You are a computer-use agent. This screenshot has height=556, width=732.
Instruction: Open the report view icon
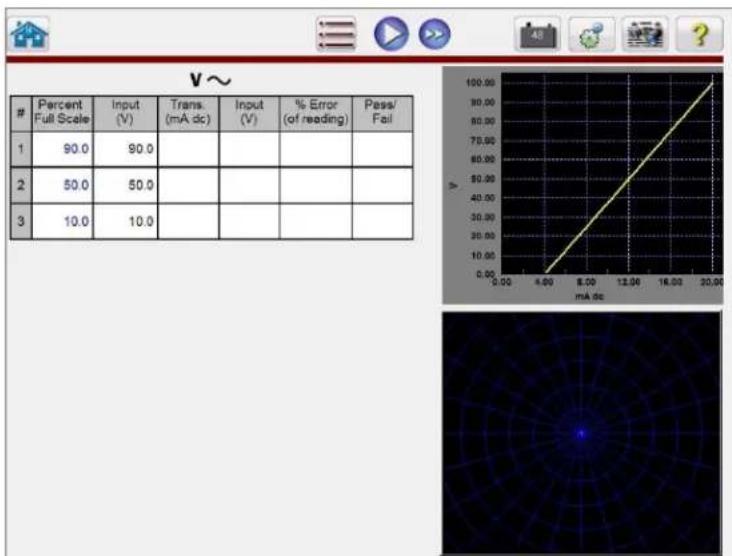(645, 34)
